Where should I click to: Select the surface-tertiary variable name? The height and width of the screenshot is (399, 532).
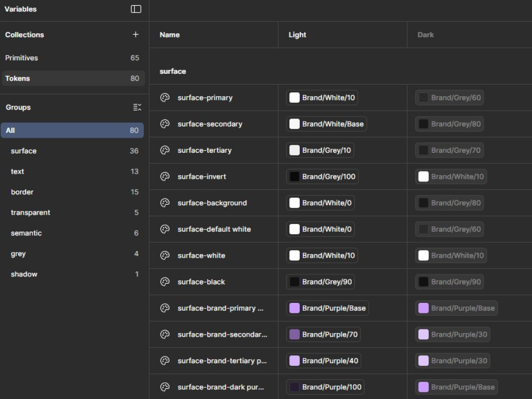[x=204, y=150]
